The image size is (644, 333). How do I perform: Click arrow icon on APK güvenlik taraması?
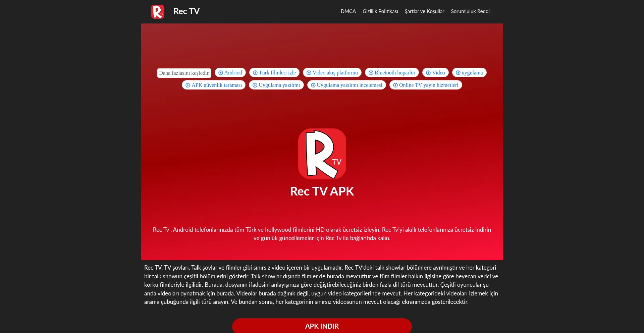click(188, 85)
